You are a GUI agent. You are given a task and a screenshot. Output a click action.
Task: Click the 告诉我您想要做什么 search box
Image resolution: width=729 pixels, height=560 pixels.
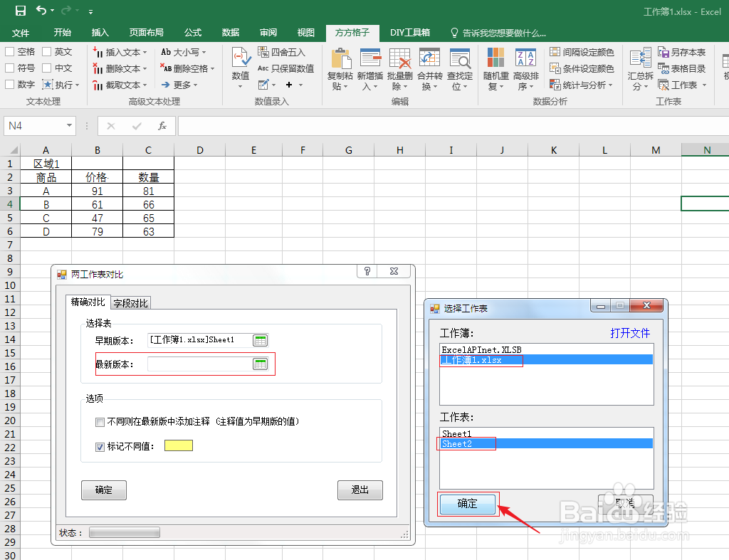[498, 33]
